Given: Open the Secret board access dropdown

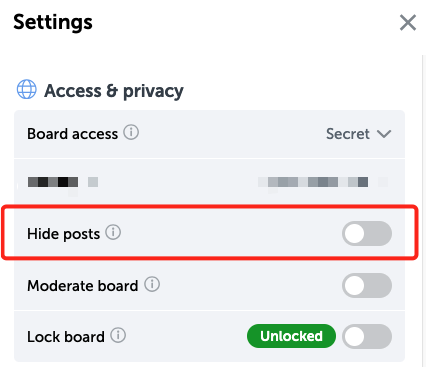Looking at the screenshot, I should [x=359, y=134].
